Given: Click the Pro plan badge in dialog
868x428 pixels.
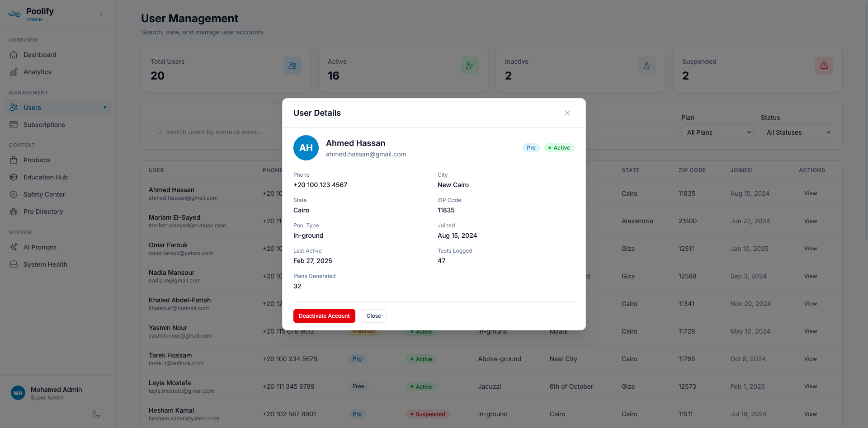Looking at the screenshot, I should point(531,148).
